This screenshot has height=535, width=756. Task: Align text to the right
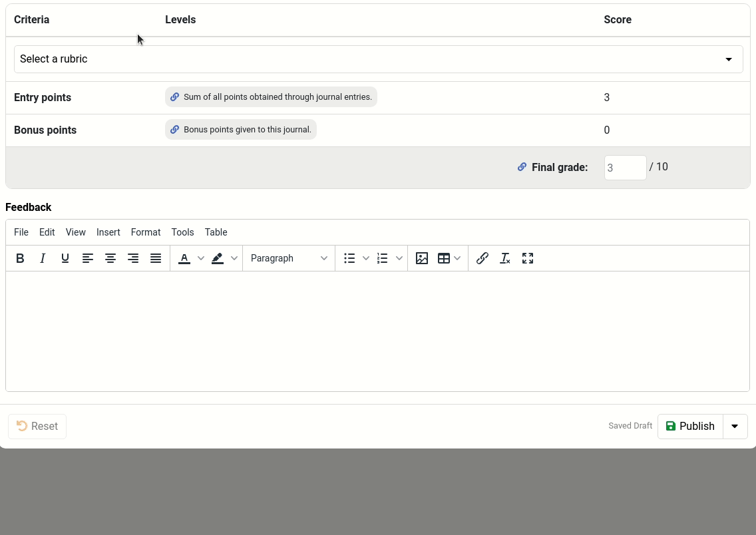point(133,258)
